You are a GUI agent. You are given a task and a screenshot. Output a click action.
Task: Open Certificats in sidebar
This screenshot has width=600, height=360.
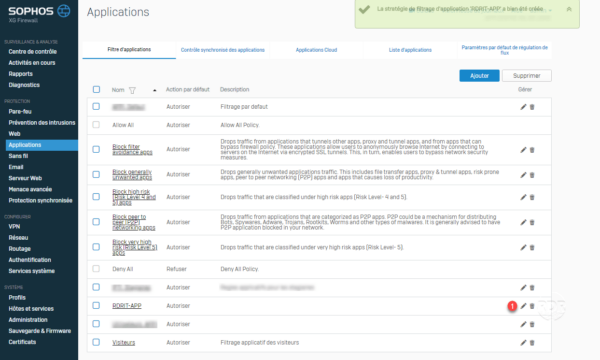click(22, 342)
